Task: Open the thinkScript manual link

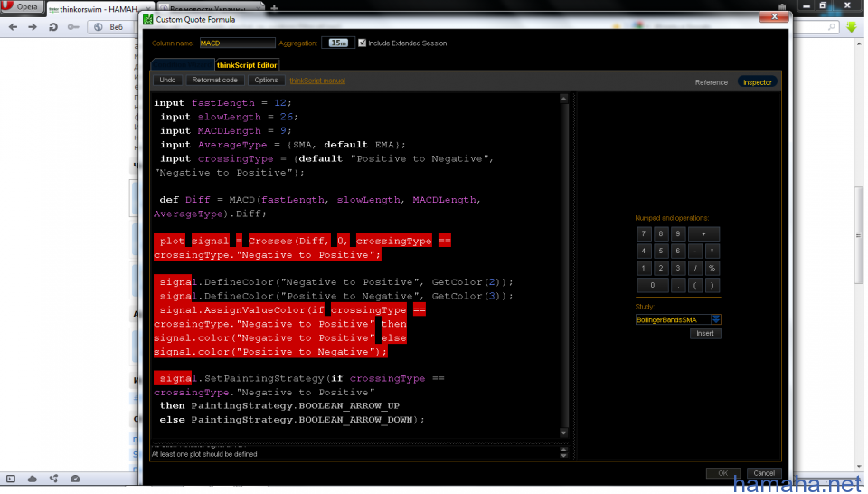Action: pyautogui.click(x=317, y=81)
